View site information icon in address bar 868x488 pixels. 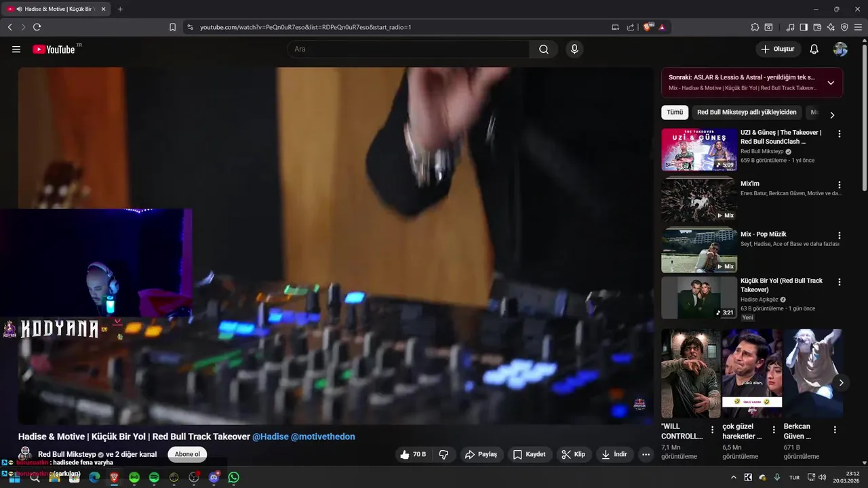[x=190, y=27]
